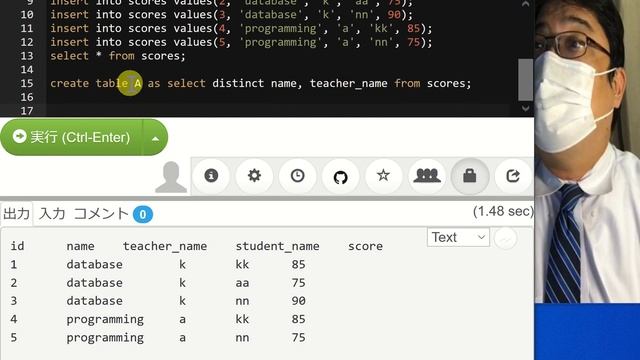This screenshot has width=640, height=360.
Task: Click the editor scrollbar down arrow
Action: click(526, 108)
